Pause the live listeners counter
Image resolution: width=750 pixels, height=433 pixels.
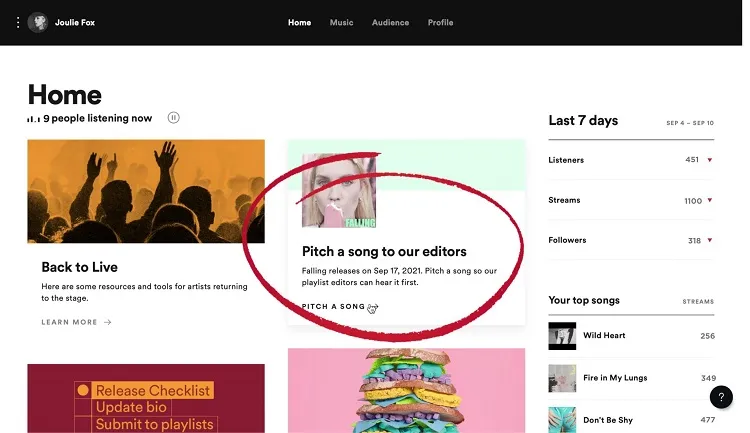tap(173, 118)
